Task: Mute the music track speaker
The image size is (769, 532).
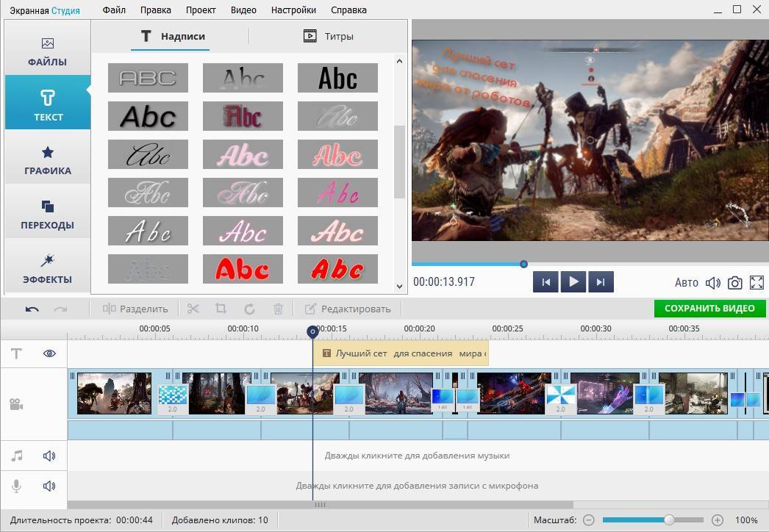Action: point(49,456)
